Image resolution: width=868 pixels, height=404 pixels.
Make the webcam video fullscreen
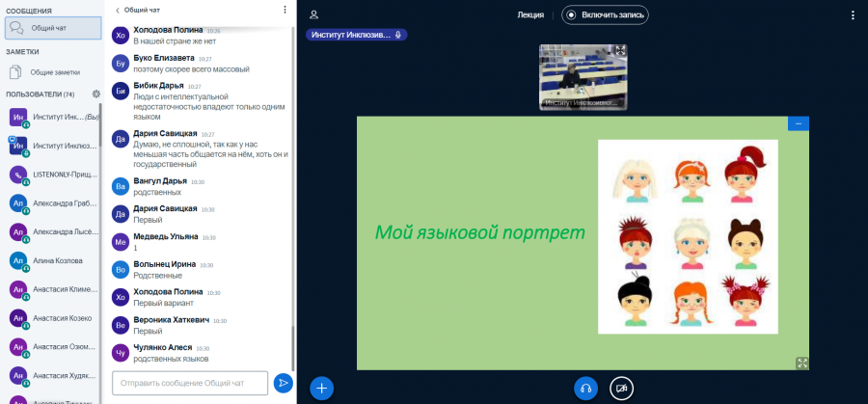click(x=620, y=50)
